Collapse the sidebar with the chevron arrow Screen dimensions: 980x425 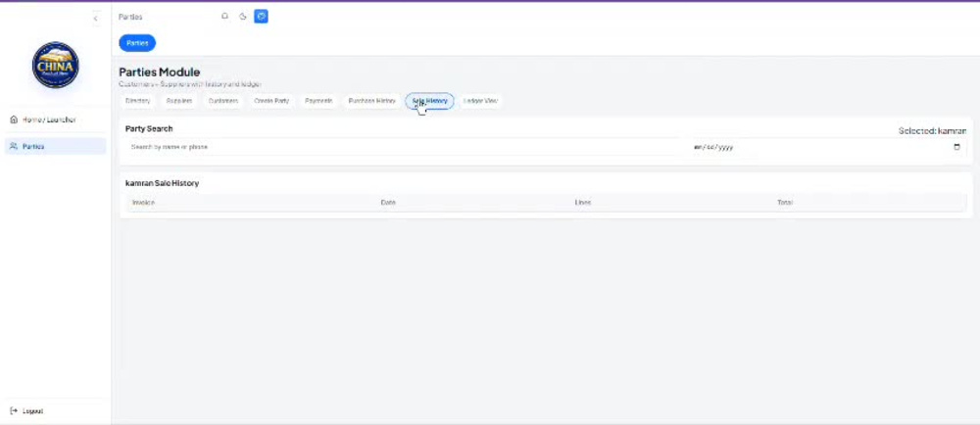tap(96, 18)
